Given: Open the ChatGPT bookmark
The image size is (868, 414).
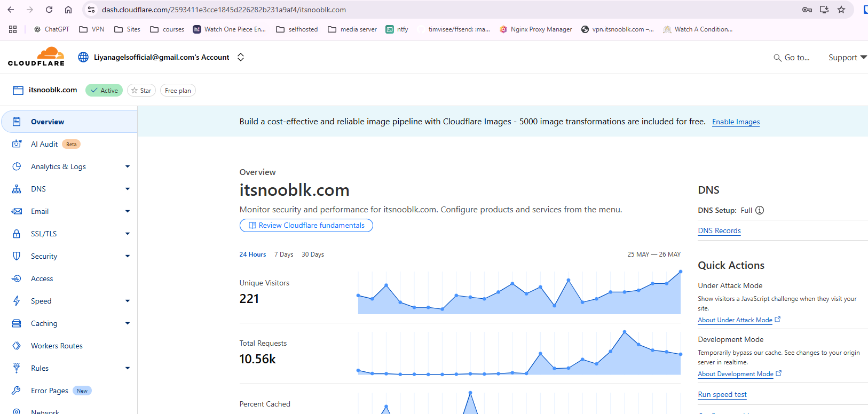Looking at the screenshot, I should click(x=51, y=29).
